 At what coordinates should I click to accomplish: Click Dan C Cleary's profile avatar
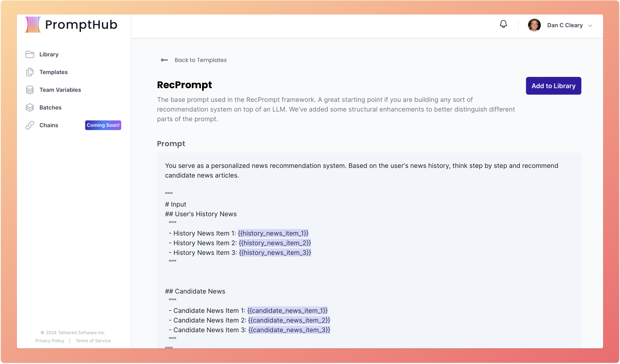(x=534, y=25)
